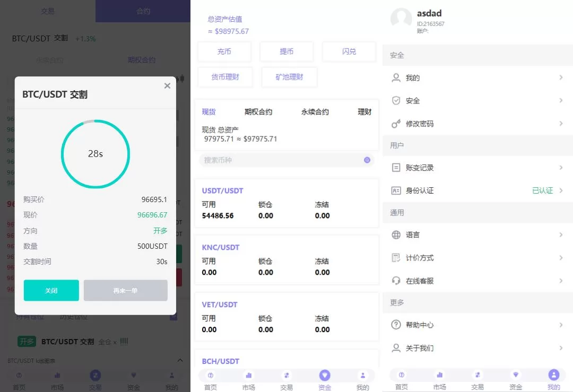573x392 pixels.
Task: Click the 搜索币种 search input field
Action: [x=281, y=160]
